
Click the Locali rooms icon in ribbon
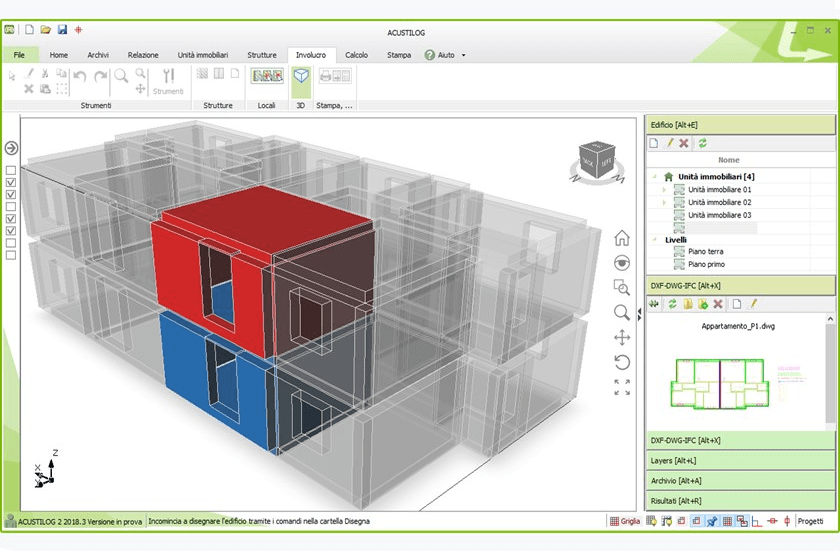(266, 76)
